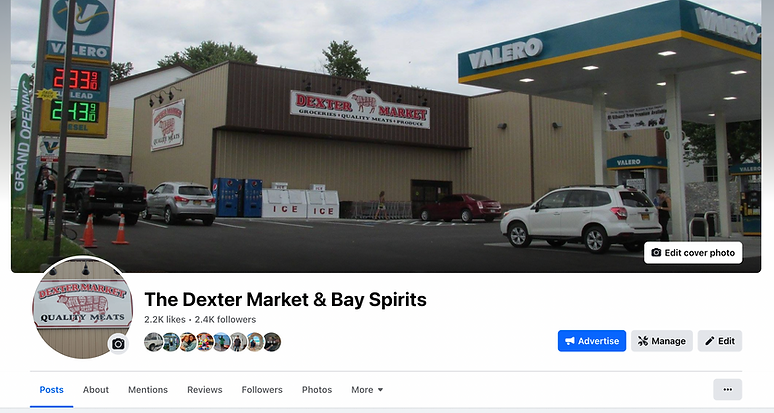Select the Followers tab
774x413 pixels.
pyautogui.click(x=262, y=390)
